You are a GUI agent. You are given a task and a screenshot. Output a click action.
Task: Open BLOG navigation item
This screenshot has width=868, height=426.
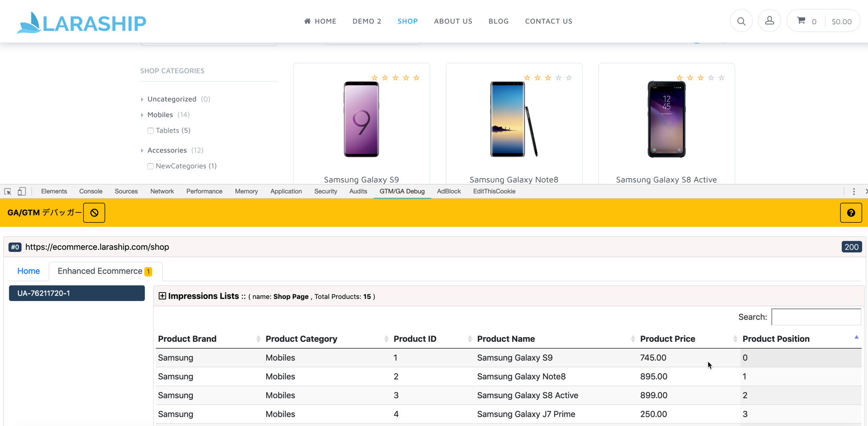[x=499, y=21]
